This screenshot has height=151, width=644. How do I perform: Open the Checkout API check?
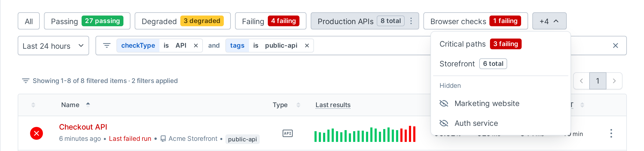(x=83, y=127)
